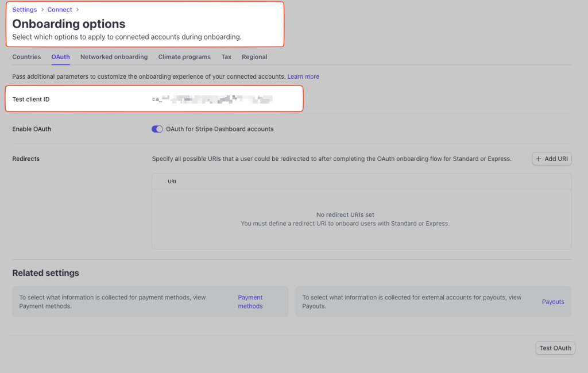The width and height of the screenshot is (588, 373).
Task: Click the URI column header
Action: click(172, 182)
